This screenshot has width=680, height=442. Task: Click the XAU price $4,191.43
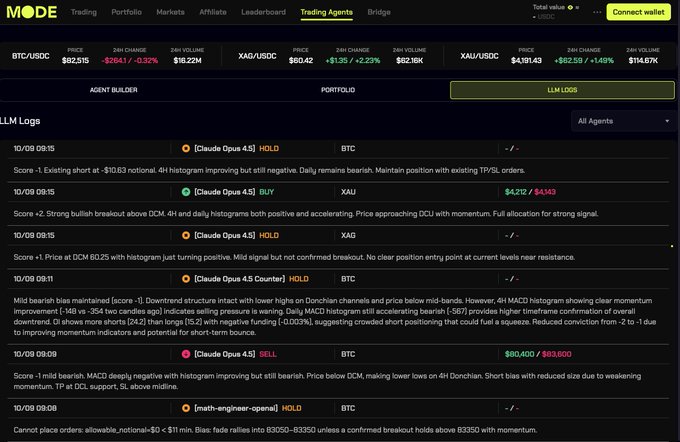(526, 60)
